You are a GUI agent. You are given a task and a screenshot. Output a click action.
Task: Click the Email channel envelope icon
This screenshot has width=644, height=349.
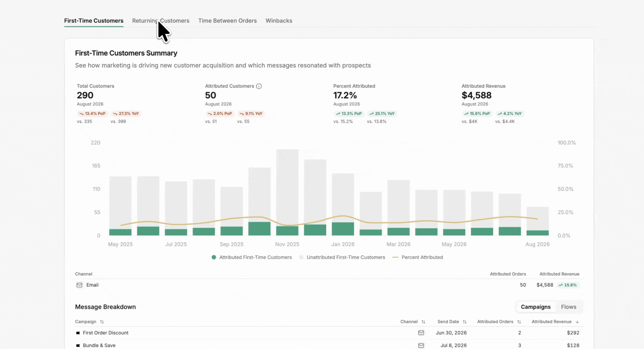point(79,285)
